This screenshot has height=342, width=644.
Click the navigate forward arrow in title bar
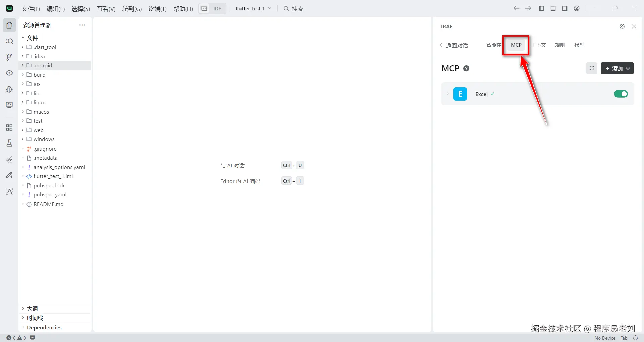[x=528, y=8]
